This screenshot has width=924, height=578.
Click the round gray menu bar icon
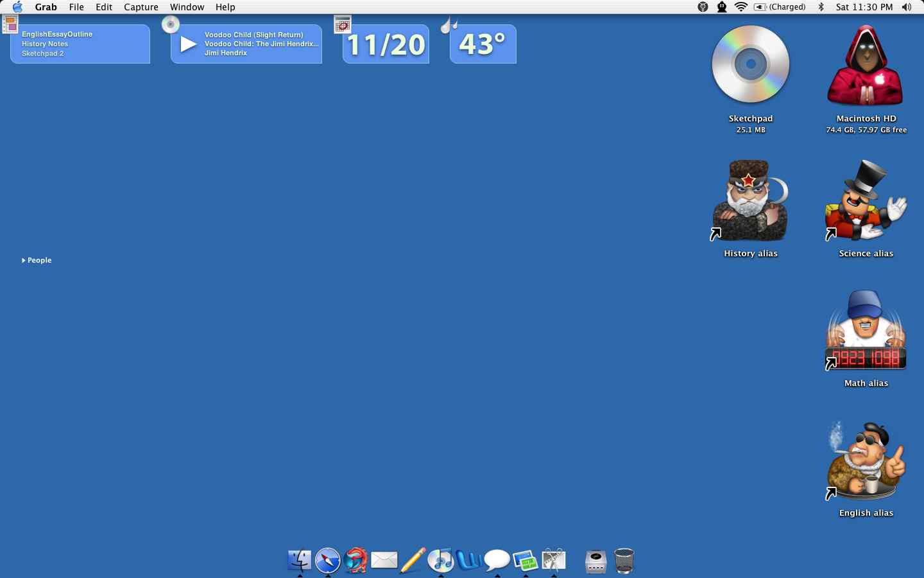(703, 7)
